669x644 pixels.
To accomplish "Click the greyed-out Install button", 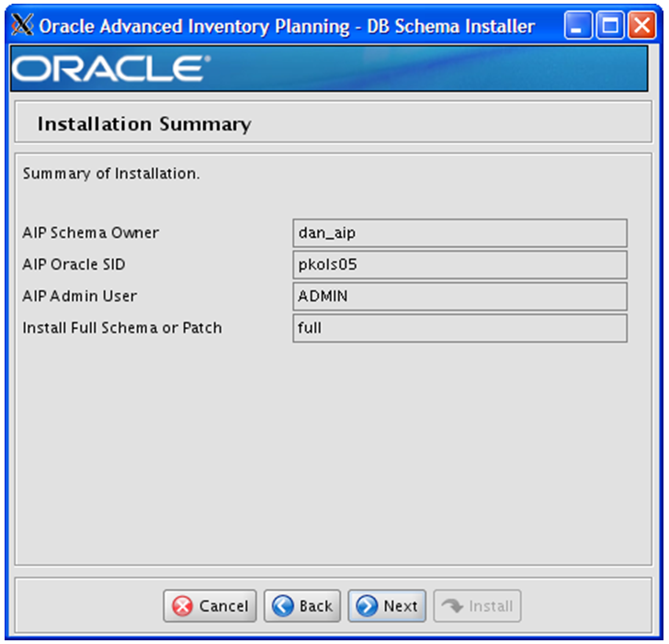I will pyautogui.click(x=477, y=605).
